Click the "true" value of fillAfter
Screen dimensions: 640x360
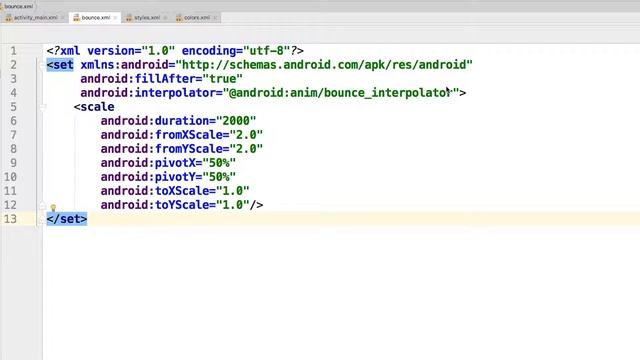click(222, 79)
